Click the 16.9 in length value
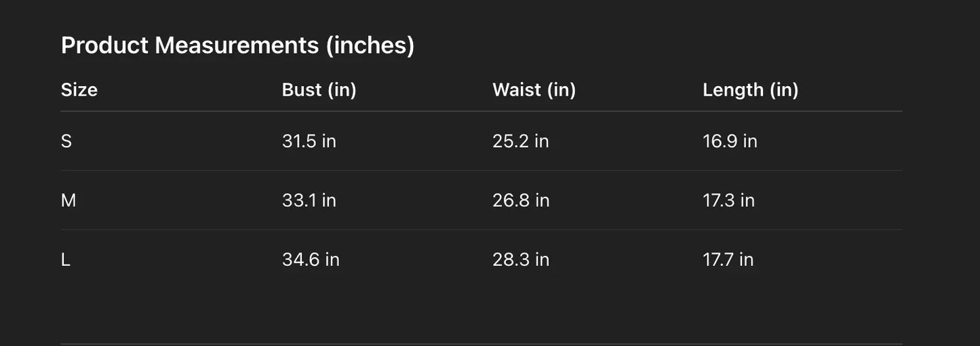Image resolution: width=980 pixels, height=346 pixels. 730,141
